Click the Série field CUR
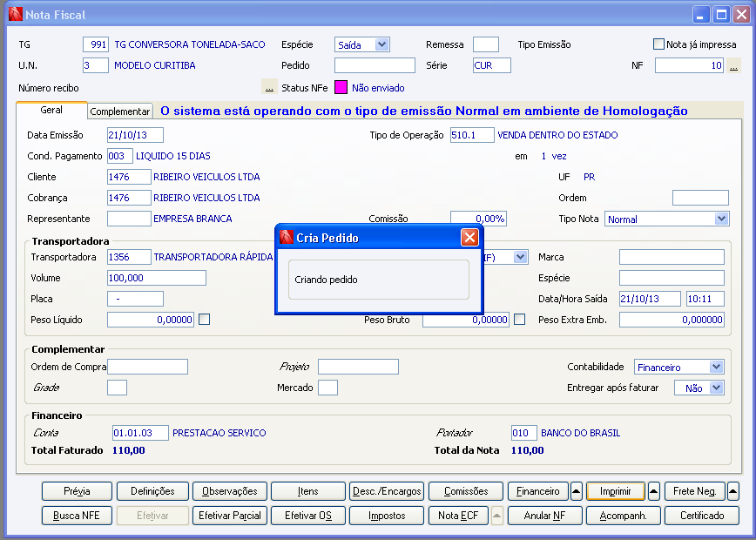This screenshot has height=540, width=756. click(492, 65)
